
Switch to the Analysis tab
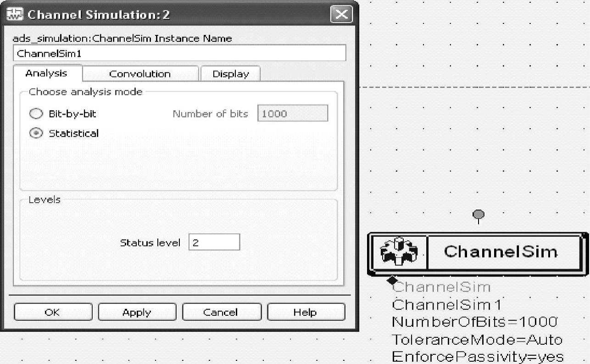(x=46, y=73)
